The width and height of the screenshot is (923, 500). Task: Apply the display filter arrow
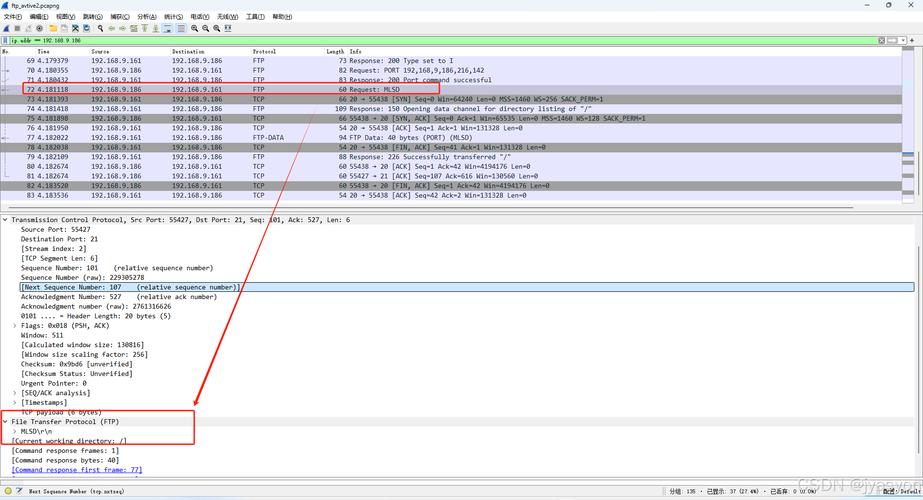892,41
